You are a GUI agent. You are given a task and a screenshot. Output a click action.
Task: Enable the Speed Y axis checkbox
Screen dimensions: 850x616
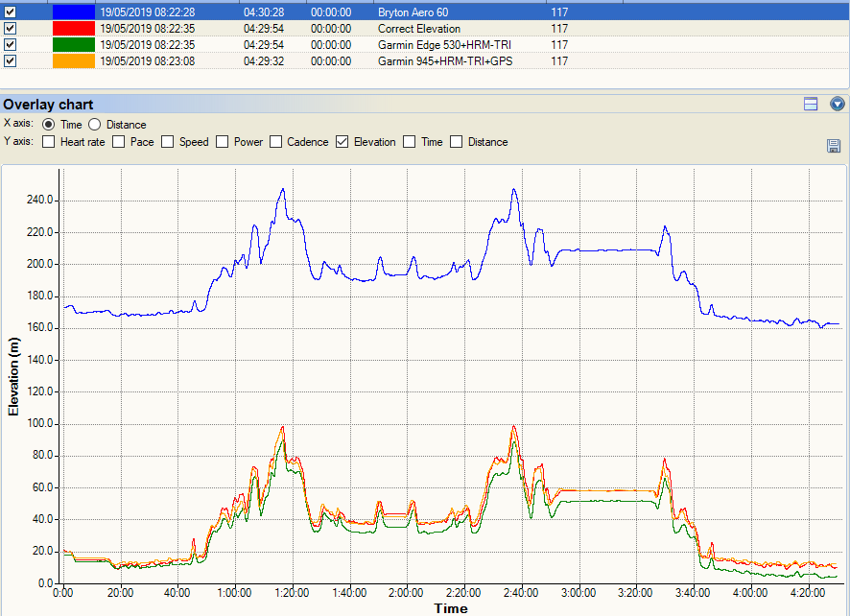pos(168,142)
